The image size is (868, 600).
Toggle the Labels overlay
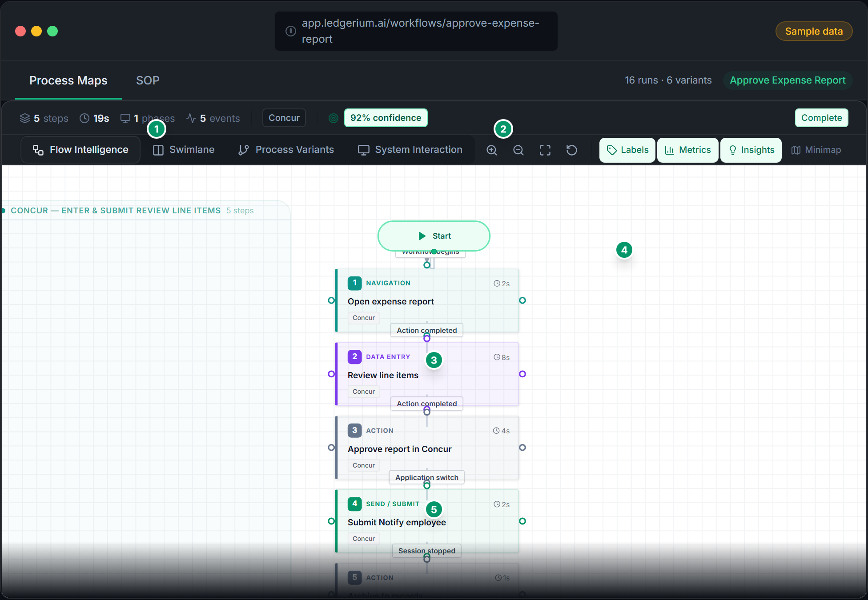[627, 150]
